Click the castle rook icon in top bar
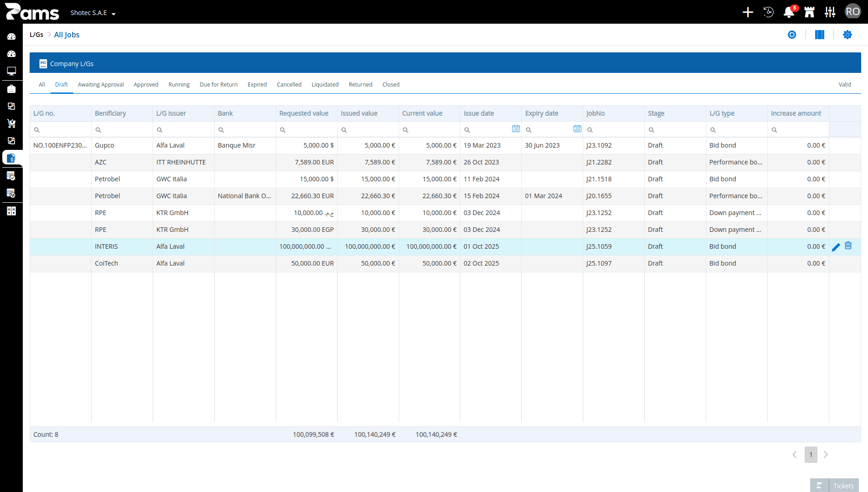 810,12
